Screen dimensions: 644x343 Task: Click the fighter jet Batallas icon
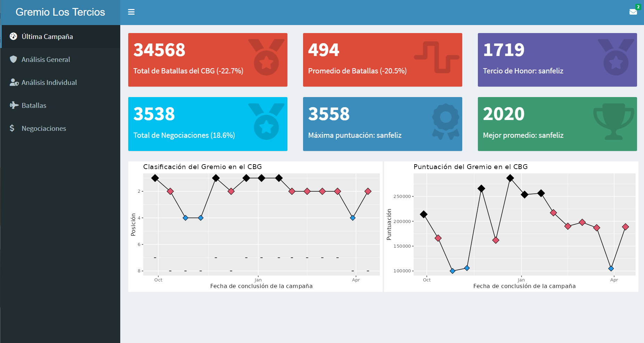(x=14, y=105)
